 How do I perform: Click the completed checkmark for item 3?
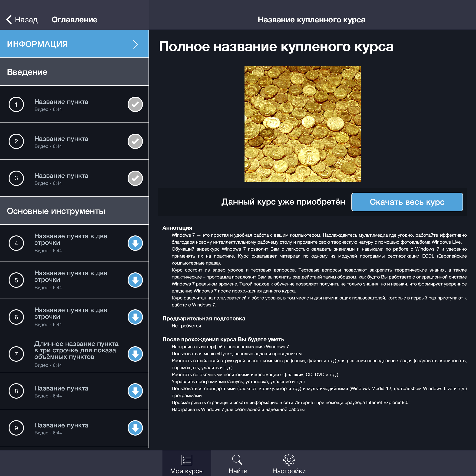click(x=135, y=178)
